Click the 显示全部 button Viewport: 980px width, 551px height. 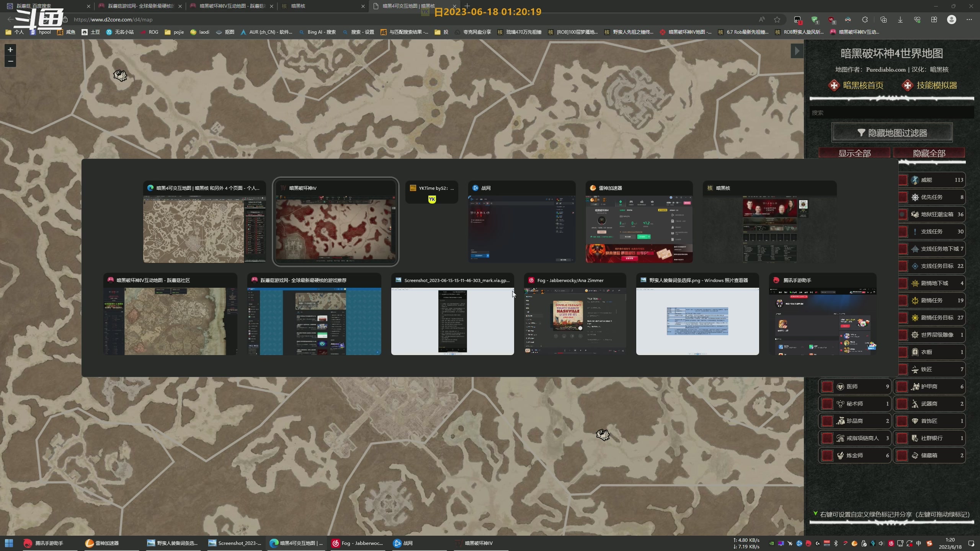[x=854, y=153]
